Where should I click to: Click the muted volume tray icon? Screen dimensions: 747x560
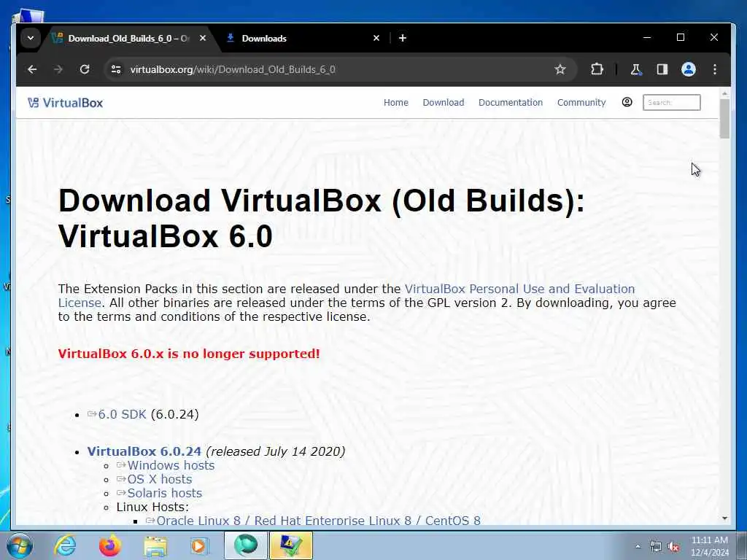pyautogui.click(x=673, y=547)
